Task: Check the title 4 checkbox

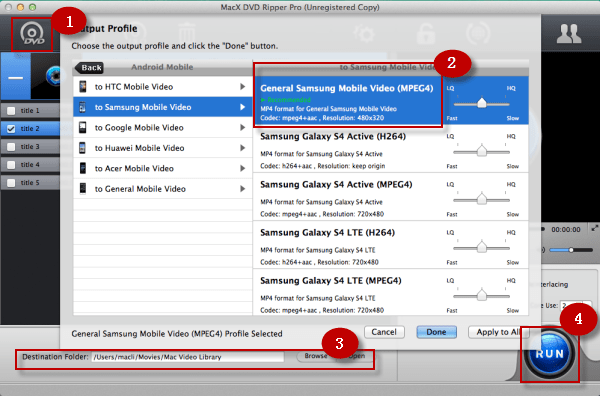Action: (11, 165)
